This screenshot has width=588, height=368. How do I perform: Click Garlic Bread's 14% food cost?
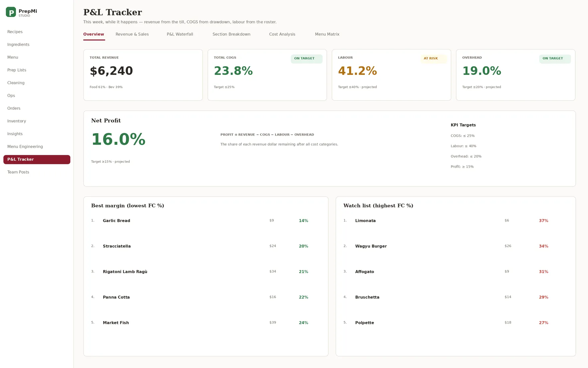(303, 221)
